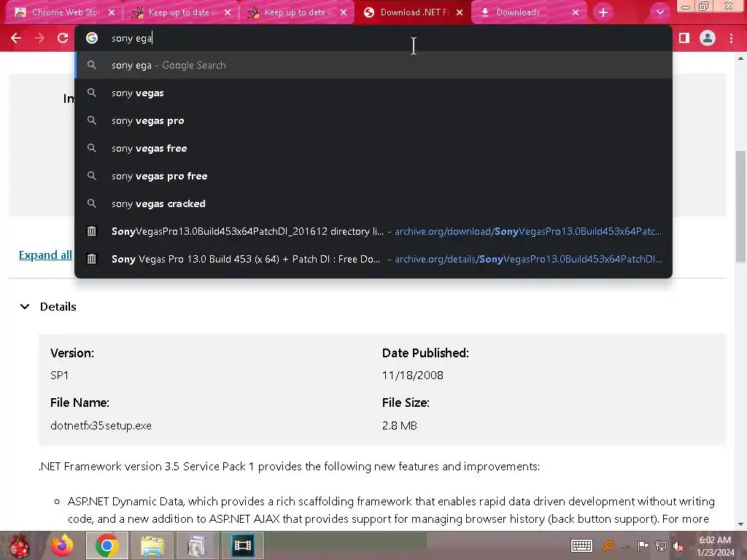Open the network tray icon

click(x=661, y=545)
